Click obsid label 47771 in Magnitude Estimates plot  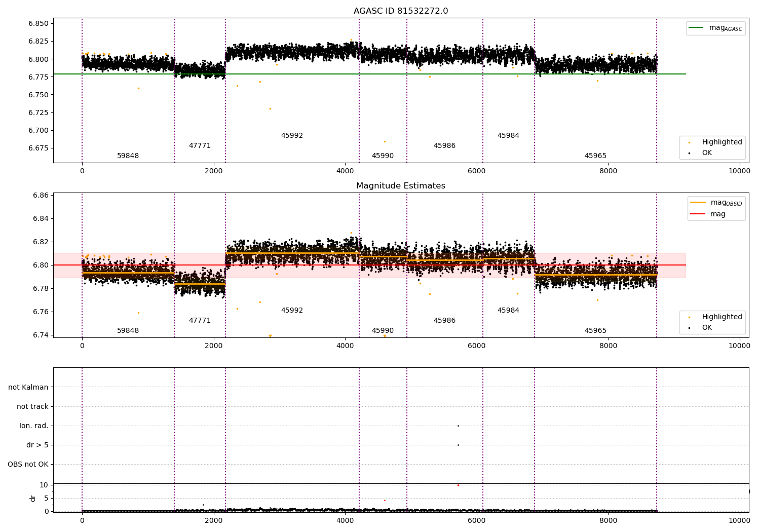200,321
